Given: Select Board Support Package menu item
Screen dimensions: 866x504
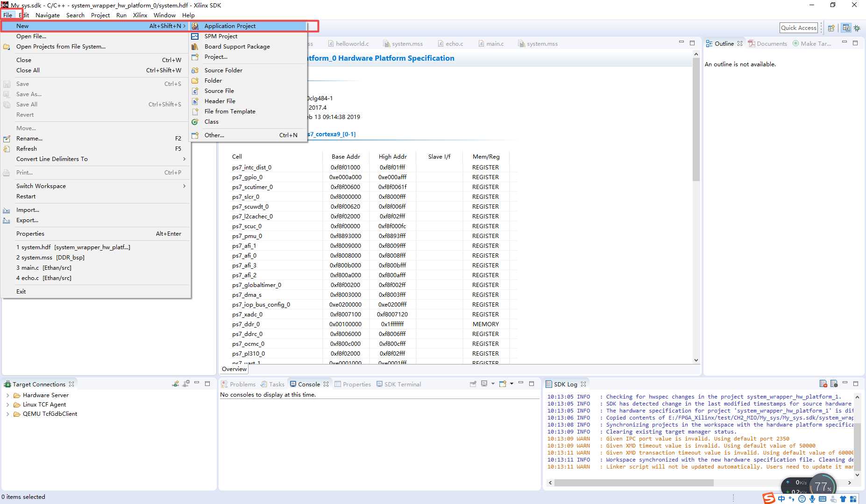Looking at the screenshot, I should [248, 47].
